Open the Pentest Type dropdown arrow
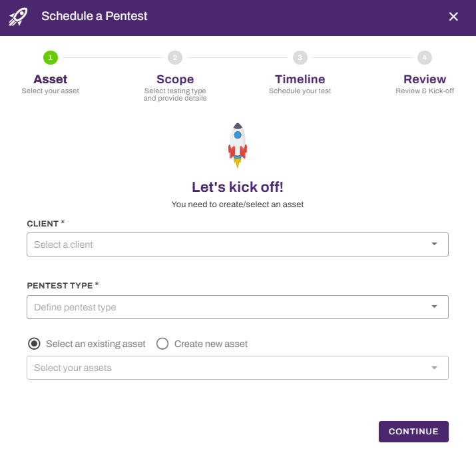 434,307
